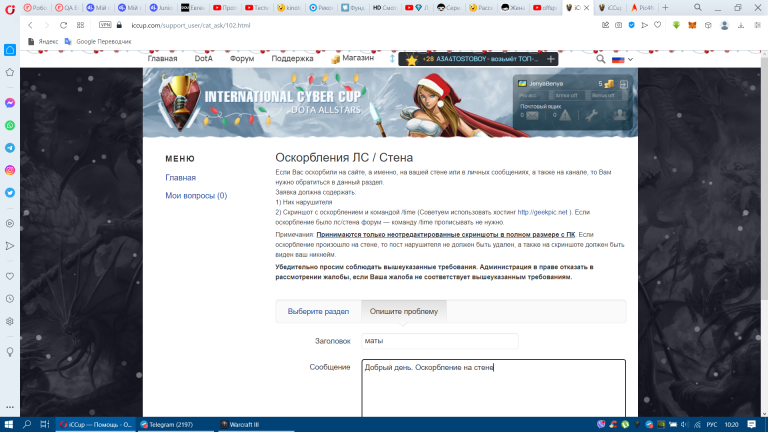Viewport: 768px width, 432px height.
Task: Open sidebar three-dots setup menu
Action: [x=10, y=407]
